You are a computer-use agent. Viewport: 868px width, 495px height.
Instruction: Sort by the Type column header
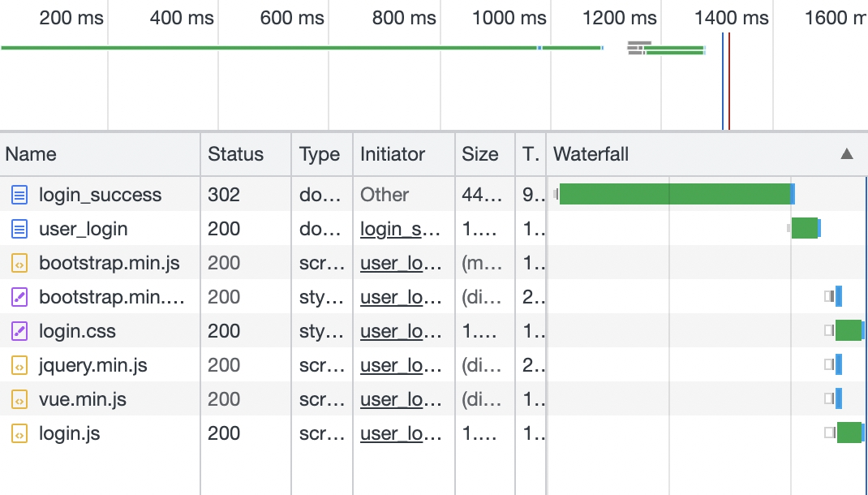pyautogui.click(x=319, y=154)
